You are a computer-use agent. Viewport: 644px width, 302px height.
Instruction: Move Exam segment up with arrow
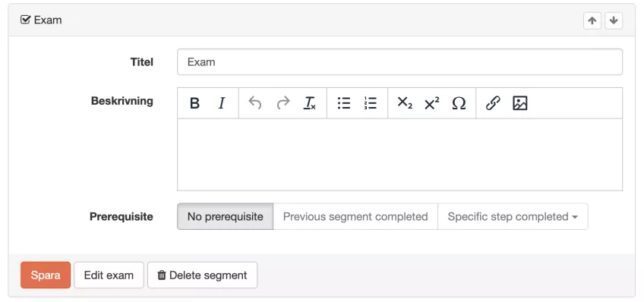click(592, 21)
